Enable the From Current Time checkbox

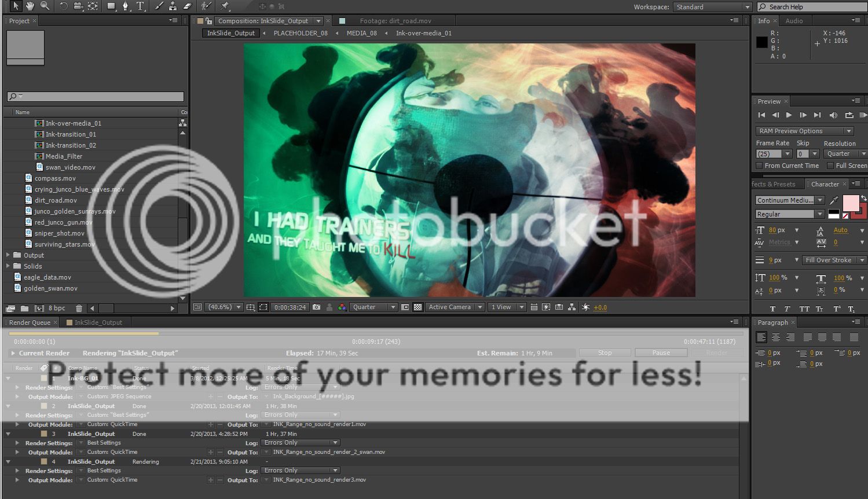pyautogui.click(x=759, y=166)
